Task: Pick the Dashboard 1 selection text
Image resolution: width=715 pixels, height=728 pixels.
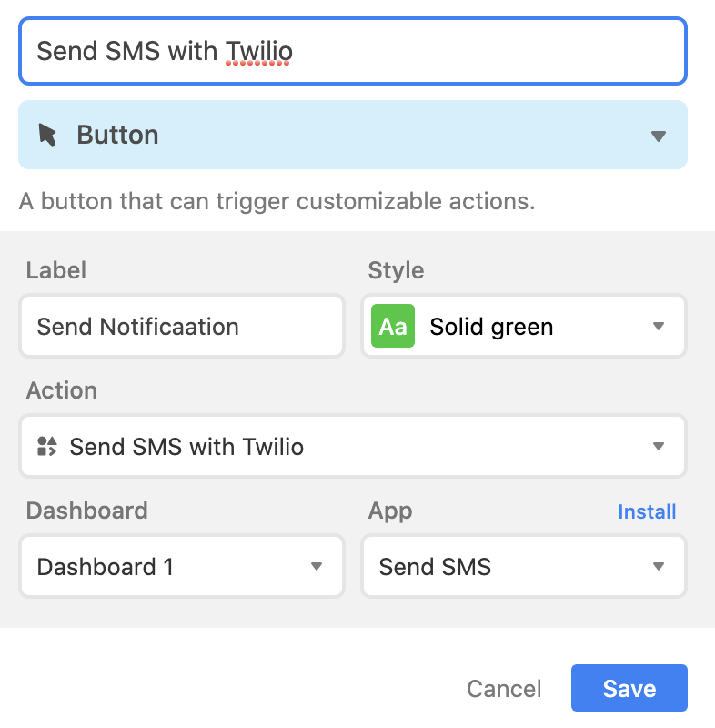Action: tap(106, 566)
